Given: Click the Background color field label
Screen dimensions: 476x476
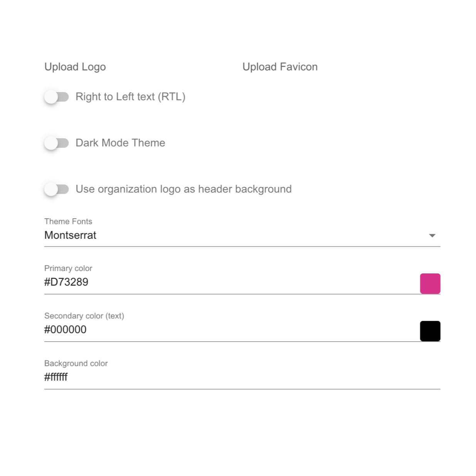Looking at the screenshot, I should point(76,364).
